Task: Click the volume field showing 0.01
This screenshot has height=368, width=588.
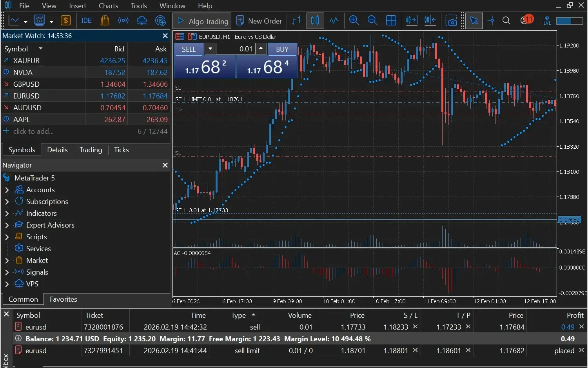Action: click(235, 49)
